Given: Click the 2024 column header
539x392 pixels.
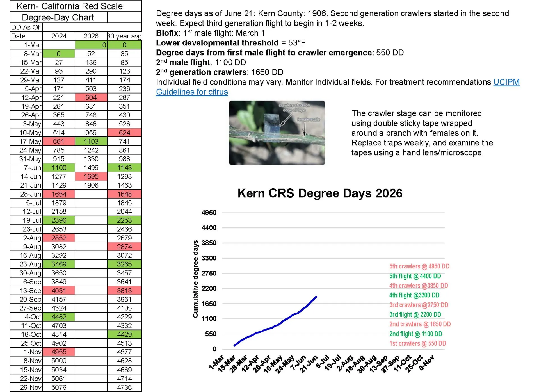Looking at the screenshot, I should click(59, 36).
